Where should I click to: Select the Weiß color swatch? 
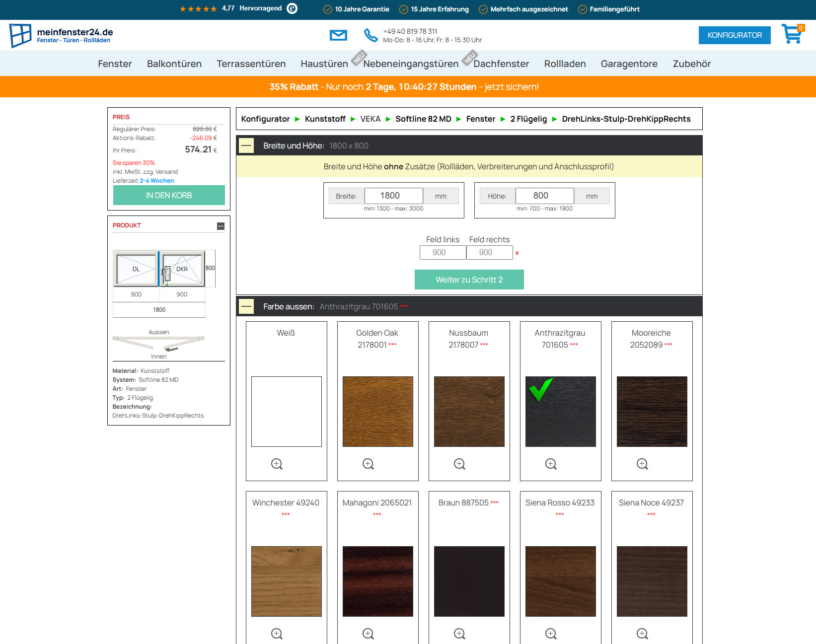[287, 412]
